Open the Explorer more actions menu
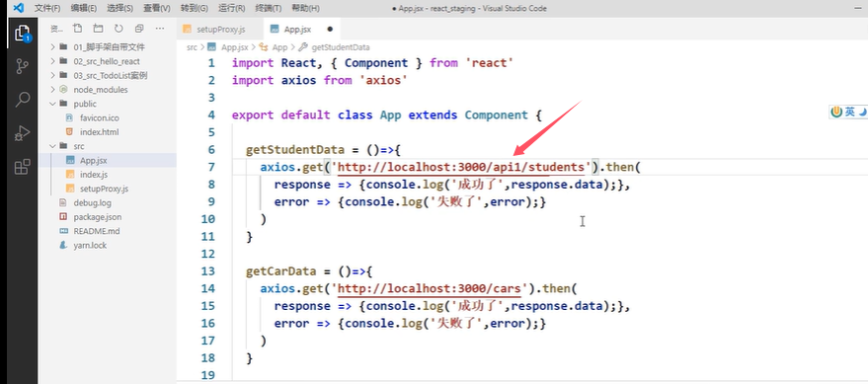This screenshot has height=384, width=868. pos(160,29)
